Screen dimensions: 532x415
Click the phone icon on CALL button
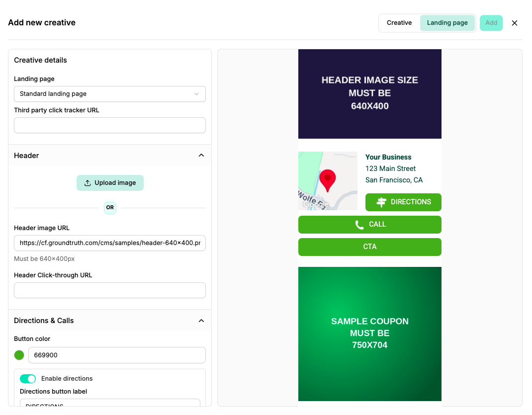point(359,225)
